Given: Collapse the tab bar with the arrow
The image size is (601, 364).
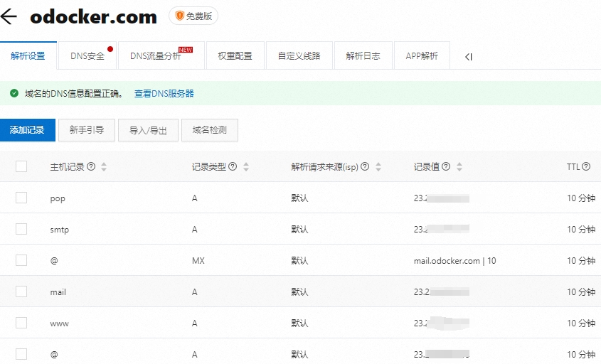Looking at the screenshot, I should (468, 57).
